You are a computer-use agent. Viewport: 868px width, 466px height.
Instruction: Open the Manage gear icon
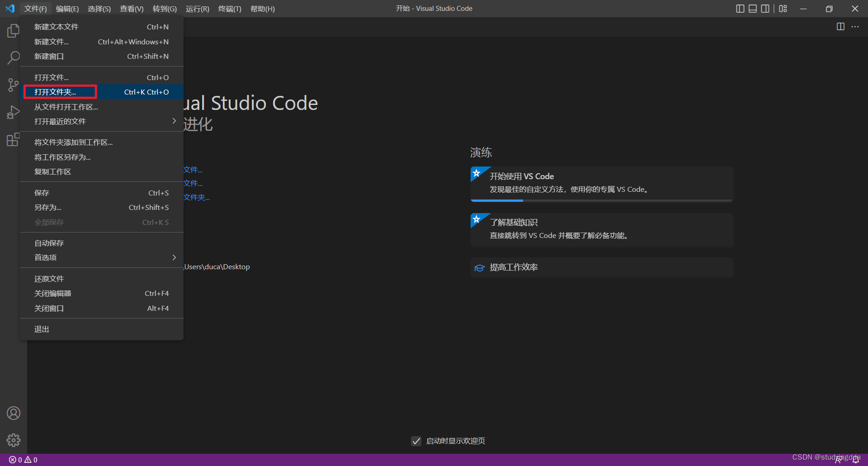tap(14, 440)
